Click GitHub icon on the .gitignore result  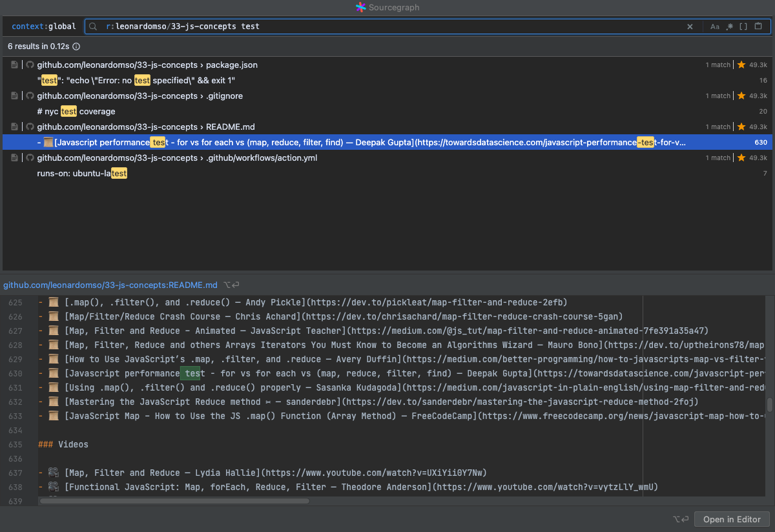30,96
